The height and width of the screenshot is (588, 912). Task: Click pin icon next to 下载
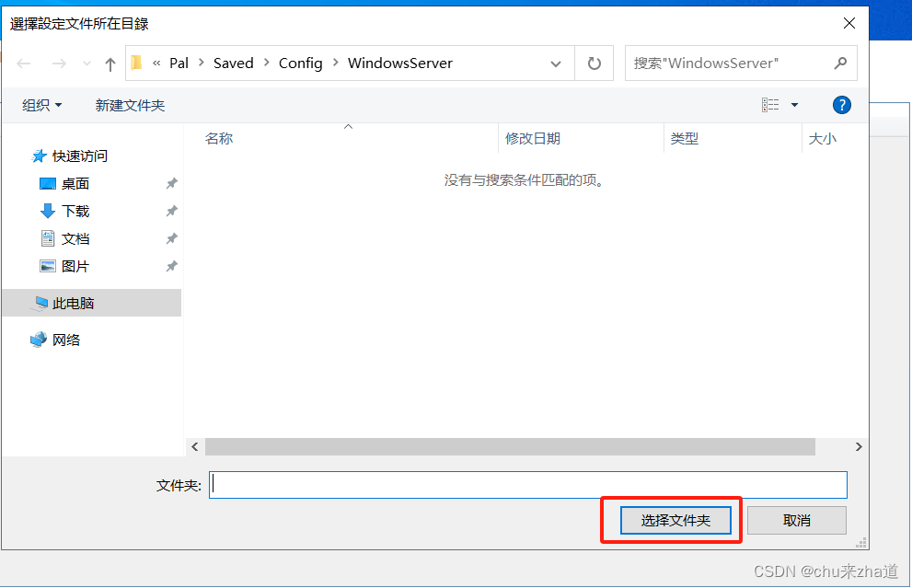(x=171, y=211)
